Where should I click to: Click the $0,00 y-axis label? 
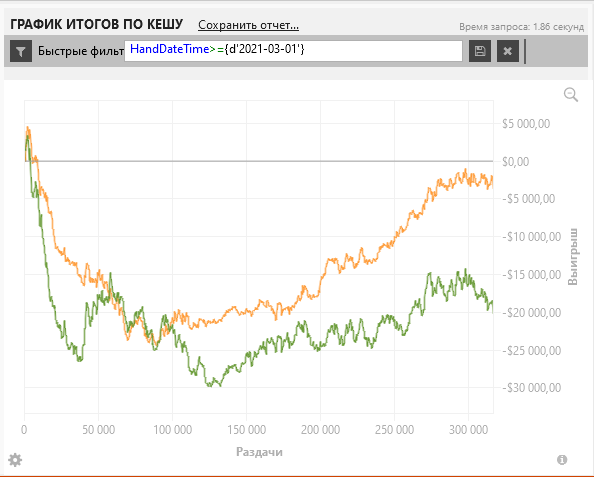click(515, 162)
